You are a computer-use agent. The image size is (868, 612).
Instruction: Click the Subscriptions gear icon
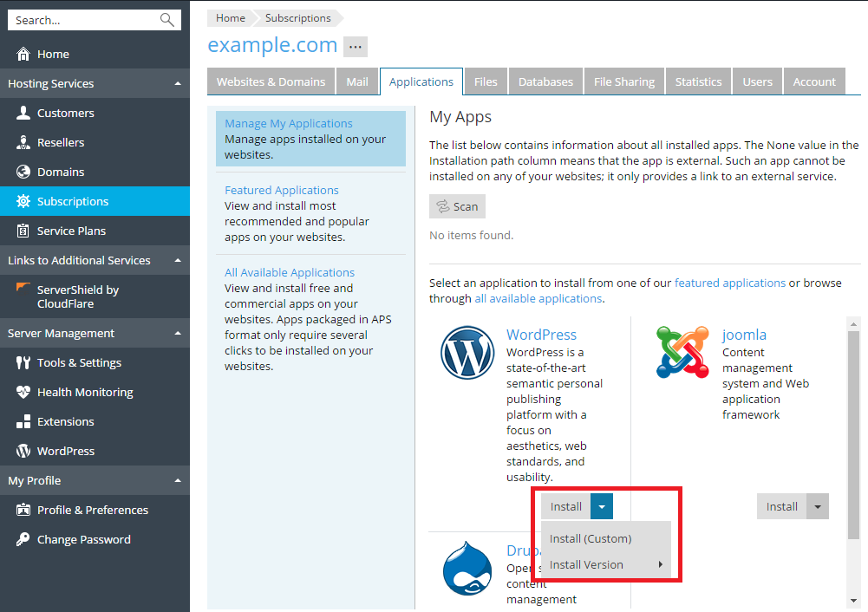(x=23, y=201)
